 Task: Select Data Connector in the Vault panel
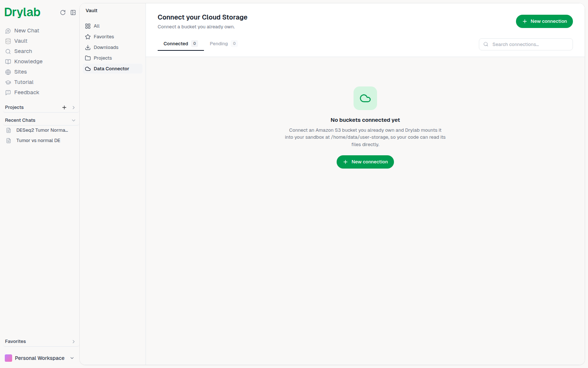112,69
